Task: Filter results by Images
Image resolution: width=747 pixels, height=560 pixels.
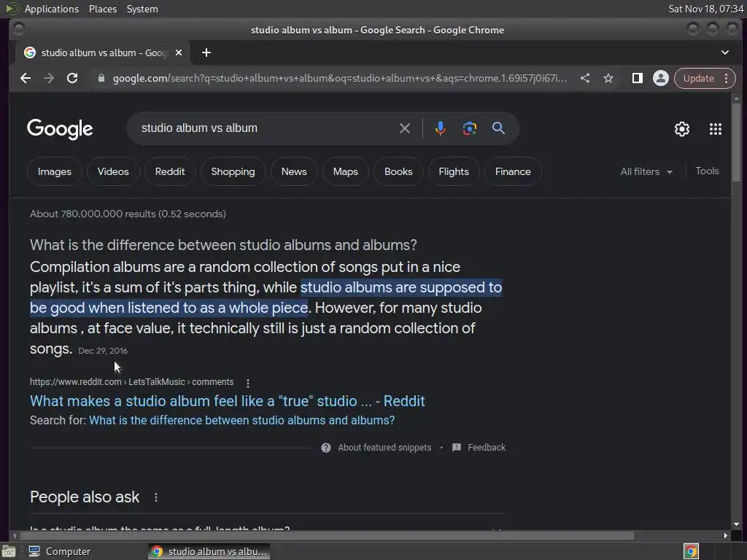Action: click(54, 171)
